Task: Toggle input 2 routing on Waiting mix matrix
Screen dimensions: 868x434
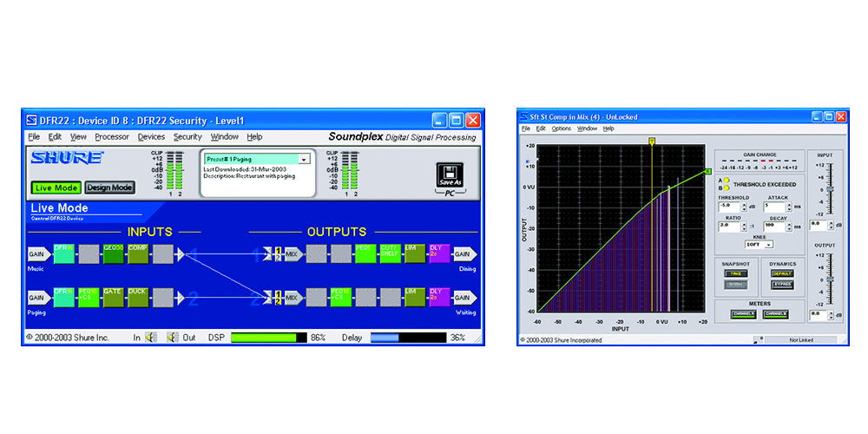Action: [x=279, y=302]
